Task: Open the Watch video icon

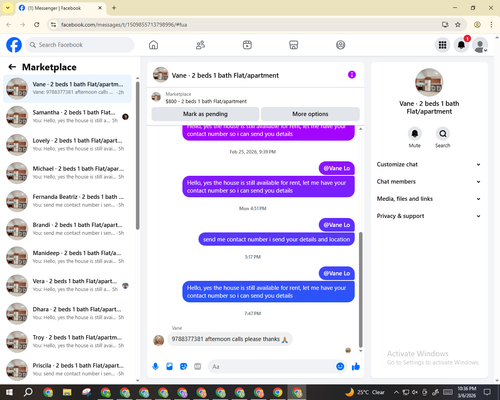Action: [x=247, y=45]
